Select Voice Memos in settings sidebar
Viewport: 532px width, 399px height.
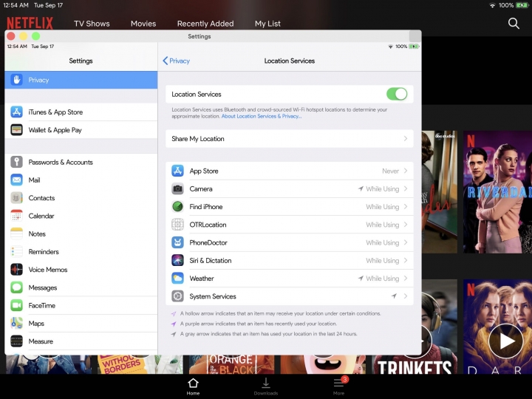coord(81,270)
